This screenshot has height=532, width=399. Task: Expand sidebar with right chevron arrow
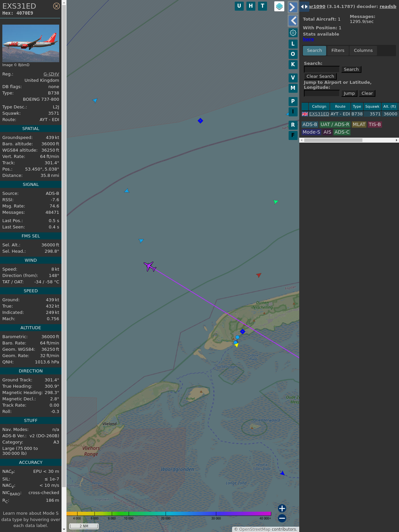click(293, 7)
